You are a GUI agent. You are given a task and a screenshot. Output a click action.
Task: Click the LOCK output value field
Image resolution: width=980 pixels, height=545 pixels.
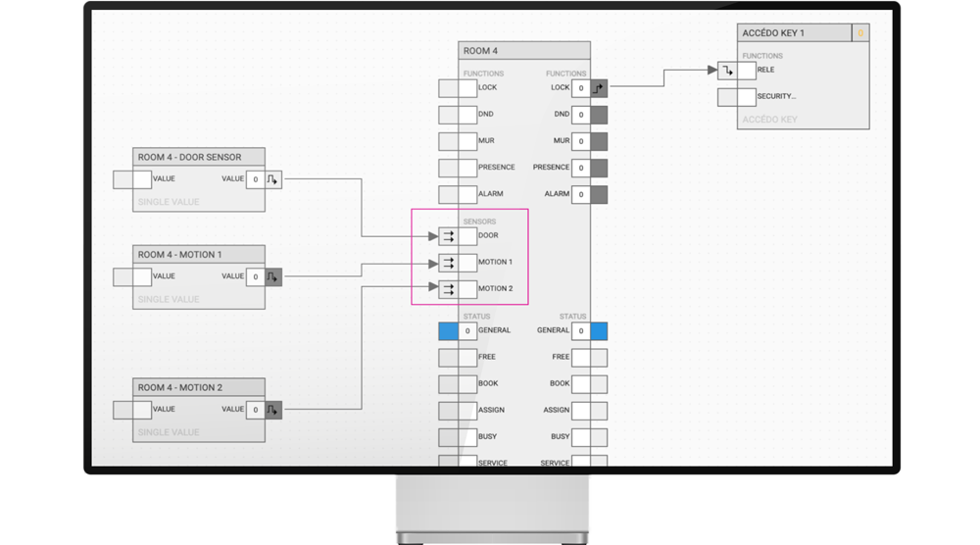click(581, 88)
